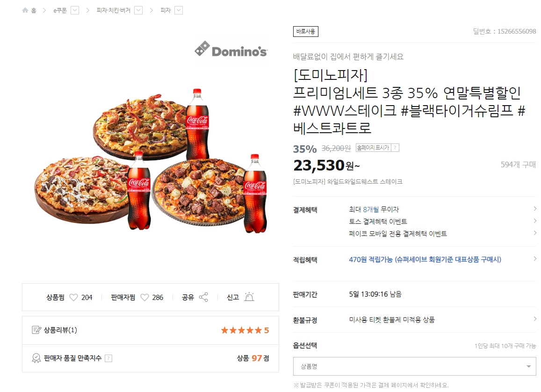The width and height of the screenshot is (541, 392).
Task: Click the 신고 siren report icon
Action: click(x=249, y=297)
